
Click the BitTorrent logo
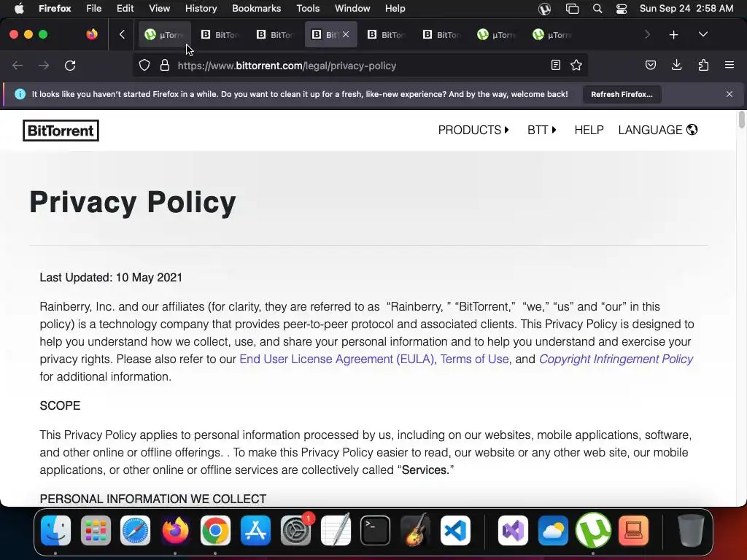point(61,131)
